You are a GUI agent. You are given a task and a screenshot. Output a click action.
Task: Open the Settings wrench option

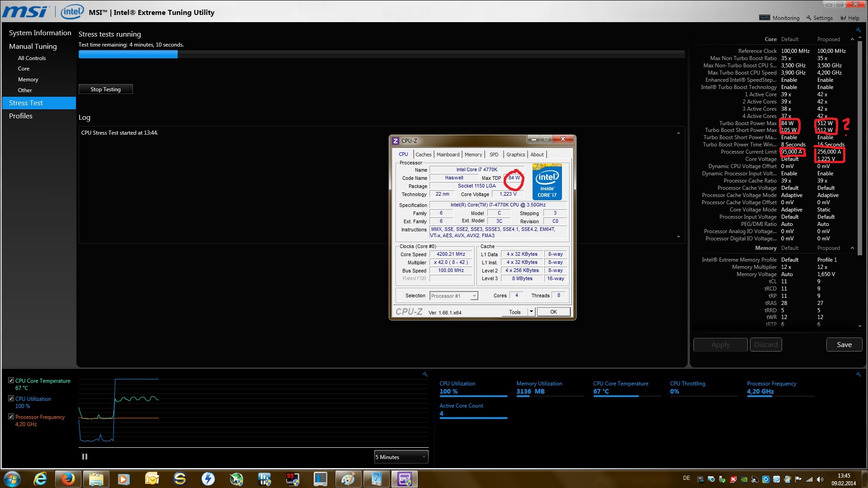819,18
